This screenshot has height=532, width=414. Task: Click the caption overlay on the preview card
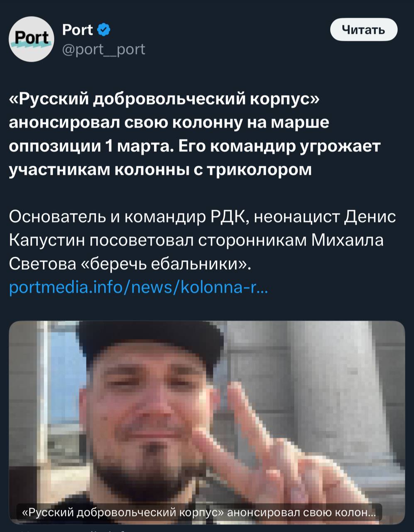pyautogui.click(x=198, y=512)
